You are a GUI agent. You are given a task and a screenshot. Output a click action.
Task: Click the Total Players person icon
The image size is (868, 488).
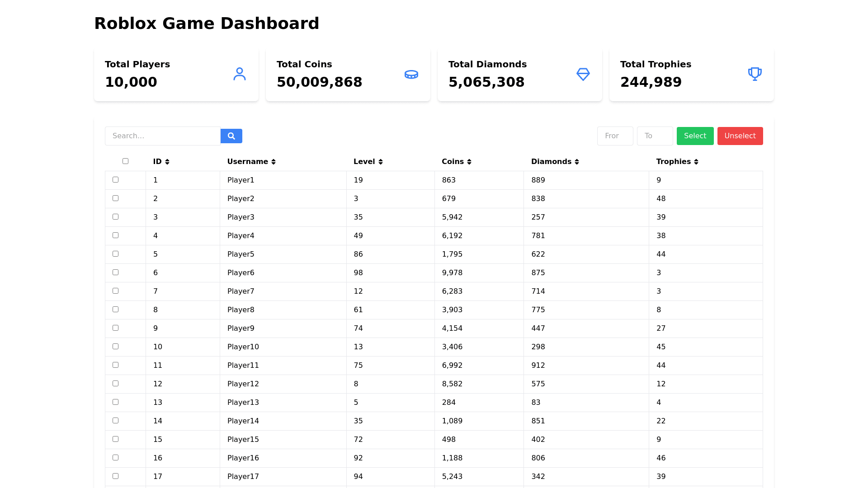(x=240, y=74)
